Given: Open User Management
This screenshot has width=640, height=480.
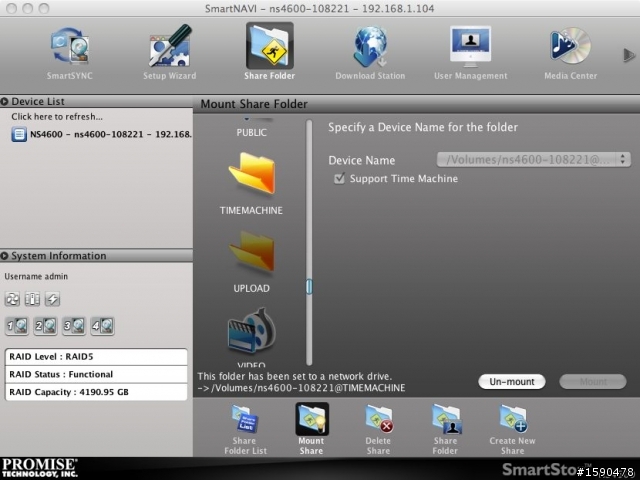Looking at the screenshot, I should (471, 53).
